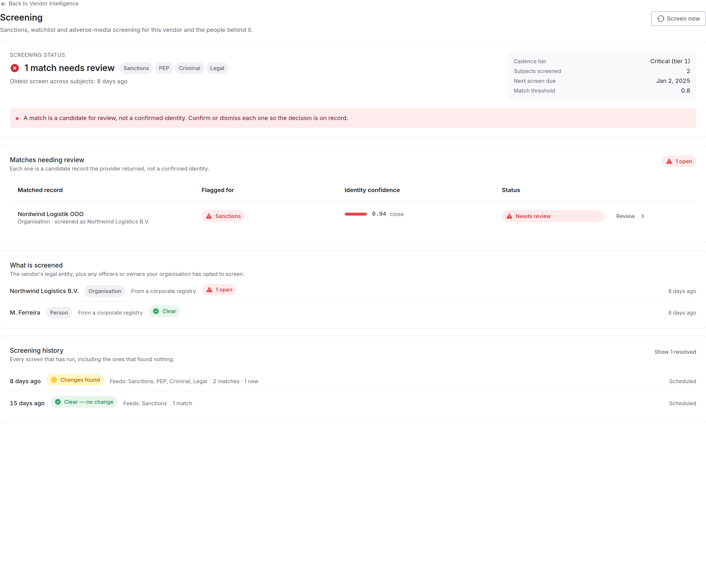Click the Critical (tier 1) cadence value
Image resolution: width=706 pixels, height=588 pixels.
pos(670,61)
